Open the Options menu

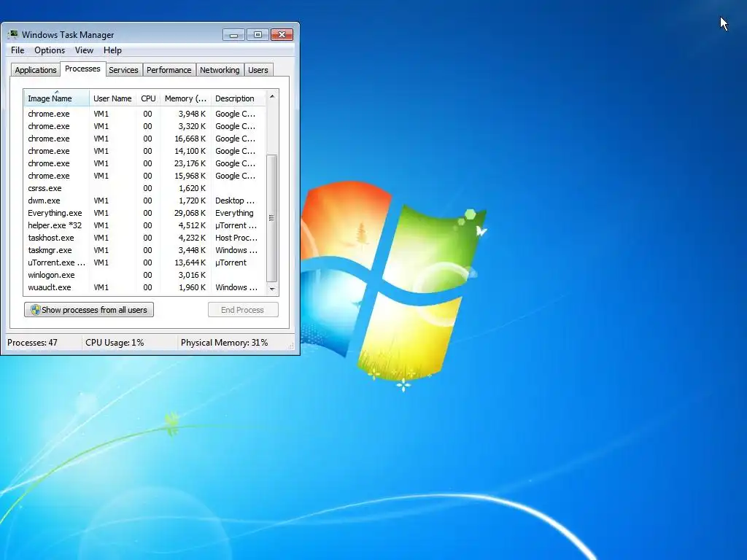pos(50,50)
